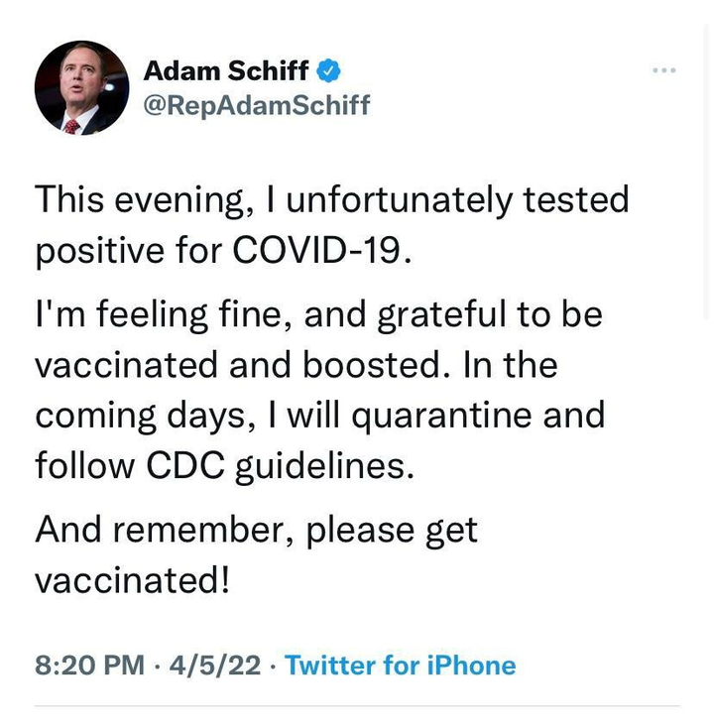Click the word guidelines in the tweet
This screenshot has width=714, height=728.
(x=324, y=466)
